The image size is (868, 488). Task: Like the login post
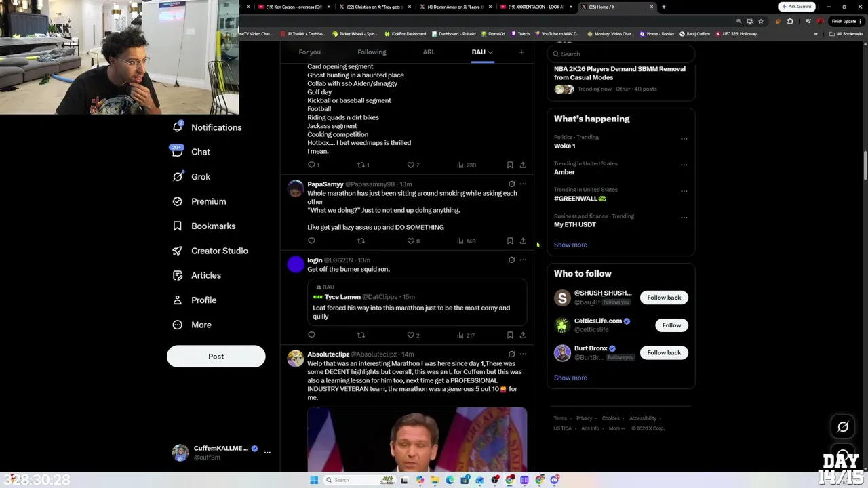click(x=413, y=335)
